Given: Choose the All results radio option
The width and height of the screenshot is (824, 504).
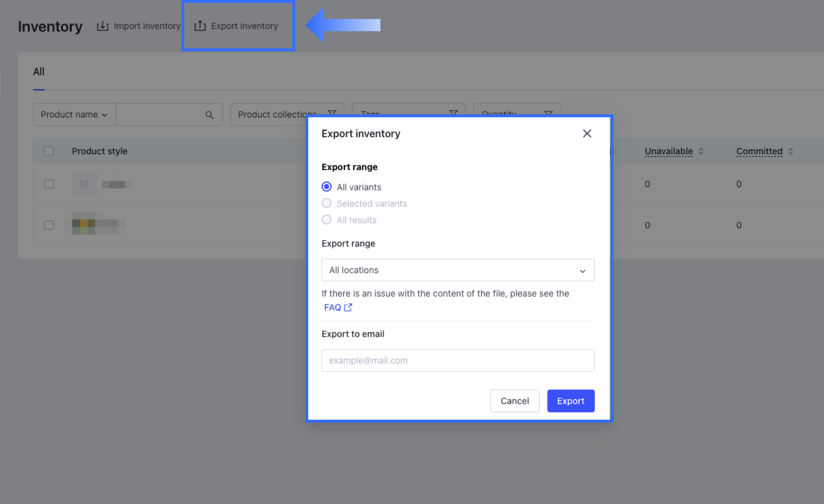Looking at the screenshot, I should [x=327, y=220].
